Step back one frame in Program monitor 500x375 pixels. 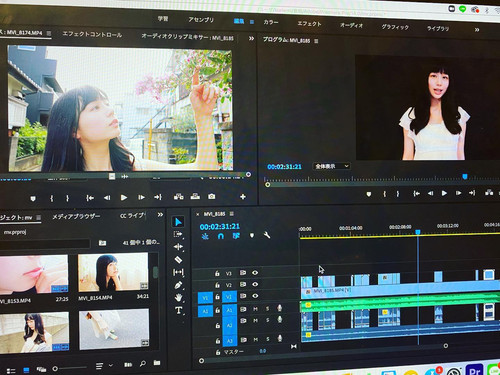431,193
